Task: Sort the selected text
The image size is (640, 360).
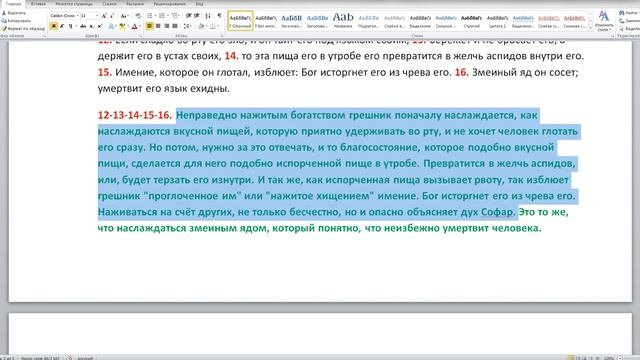Action: 208,16
